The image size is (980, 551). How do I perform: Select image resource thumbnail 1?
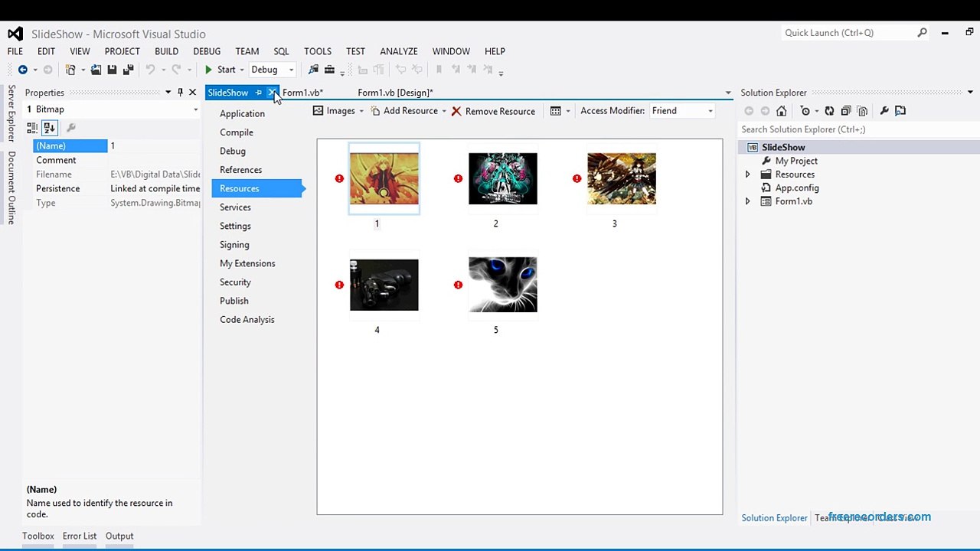click(384, 178)
